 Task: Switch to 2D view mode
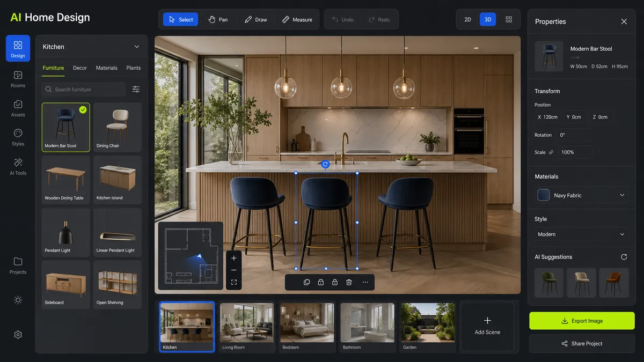click(x=467, y=19)
